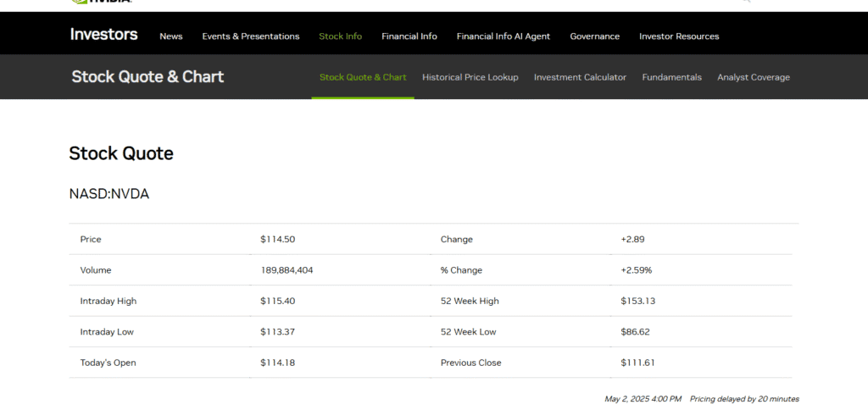Screen dimensions: 868x410
Task: Click the % Change label
Action: [x=461, y=270]
